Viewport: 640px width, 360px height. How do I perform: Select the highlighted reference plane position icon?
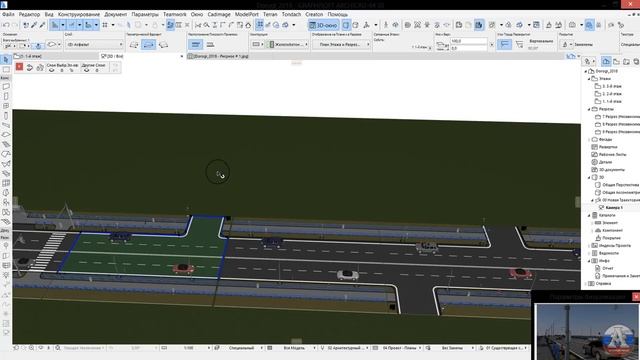coord(196,44)
